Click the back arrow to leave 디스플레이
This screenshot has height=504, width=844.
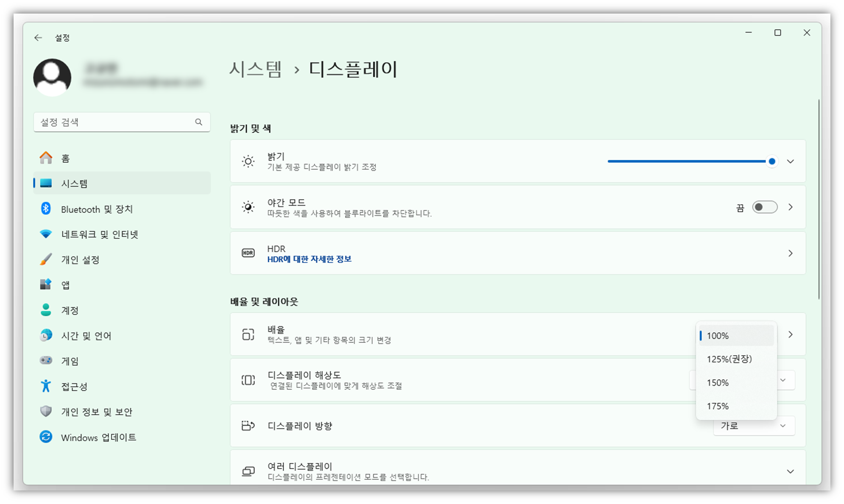[39, 37]
